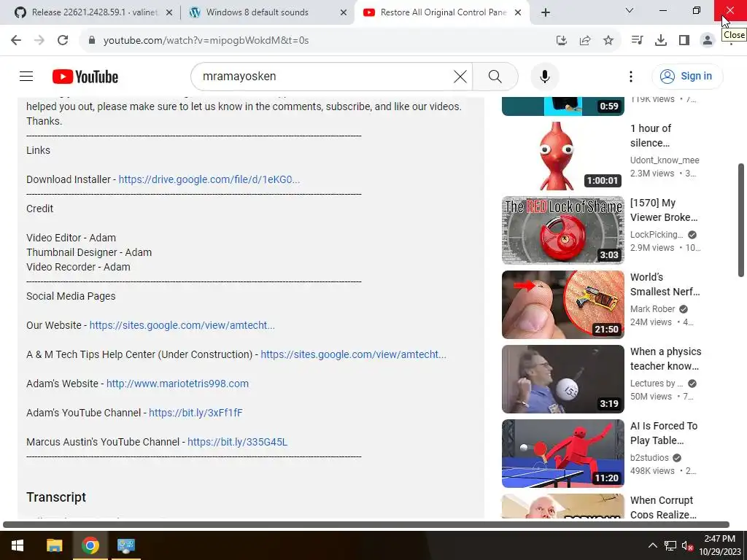Open the World's Smallest Nerf thumbnail
The width and height of the screenshot is (747, 560).
click(562, 304)
